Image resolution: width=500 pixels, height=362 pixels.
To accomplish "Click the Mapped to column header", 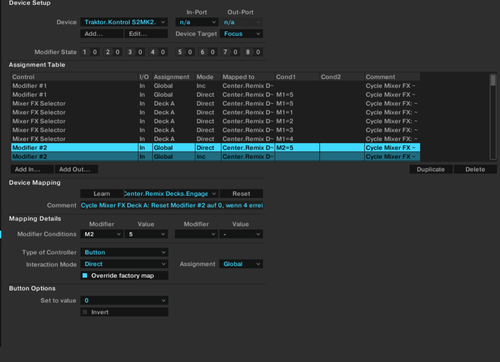I will pyautogui.click(x=248, y=77).
